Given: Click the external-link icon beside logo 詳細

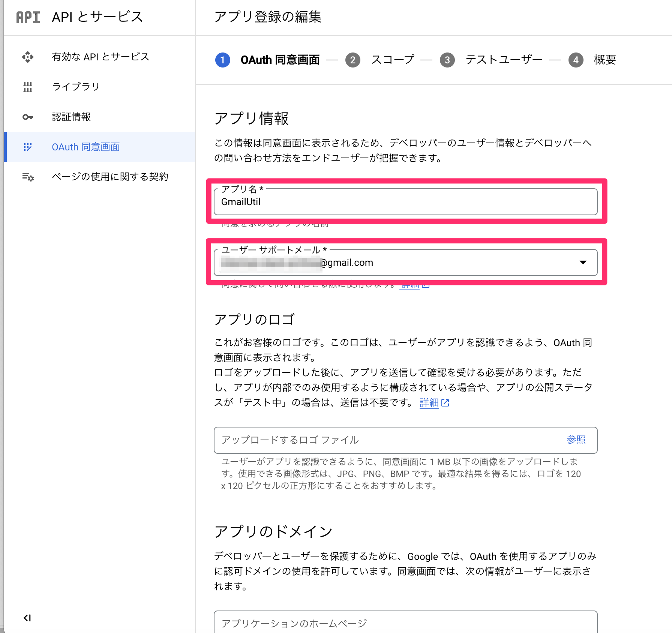Looking at the screenshot, I should [445, 403].
